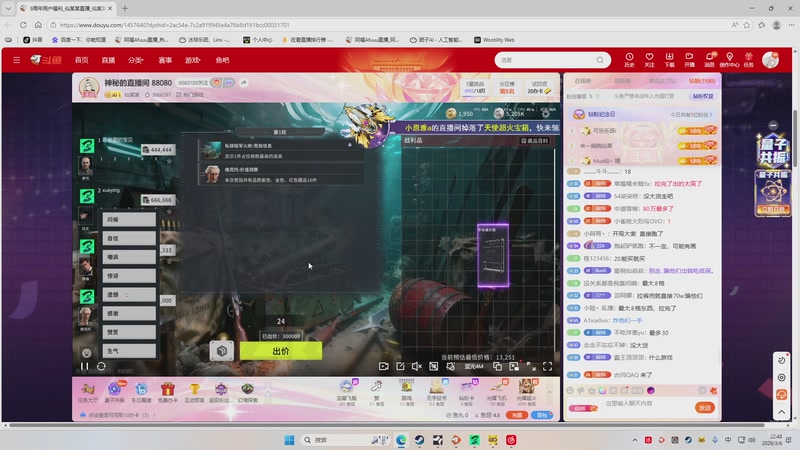Screen dimensions: 800x450
Task: Open 消息 notification bell in header
Action: pyautogui.click(x=709, y=60)
